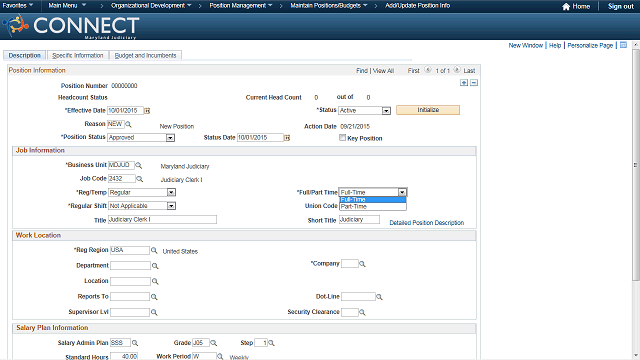This screenshot has height=360, width=640.
Task: Open the Regular Shift dropdown
Action: coord(171,206)
